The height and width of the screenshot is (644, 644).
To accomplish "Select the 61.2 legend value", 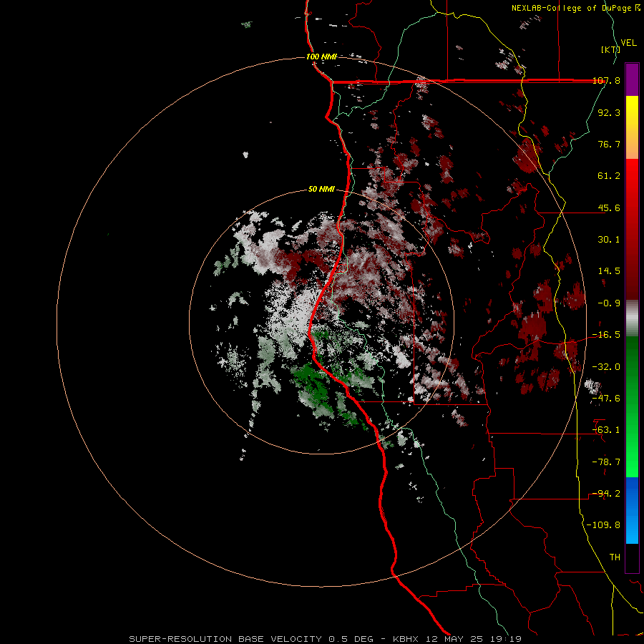I will [609, 176].
